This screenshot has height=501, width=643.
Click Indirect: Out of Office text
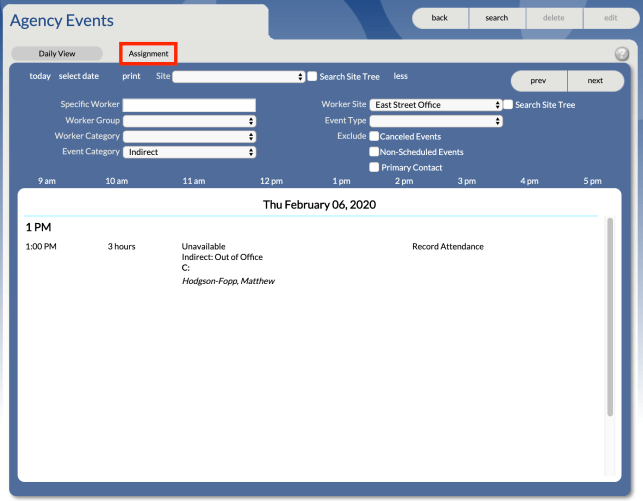coord(222,257)
